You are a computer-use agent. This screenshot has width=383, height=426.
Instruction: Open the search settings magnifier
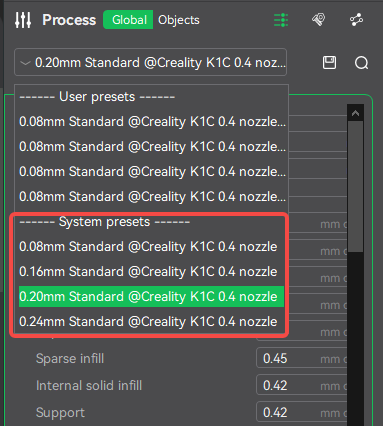[362, 63]
